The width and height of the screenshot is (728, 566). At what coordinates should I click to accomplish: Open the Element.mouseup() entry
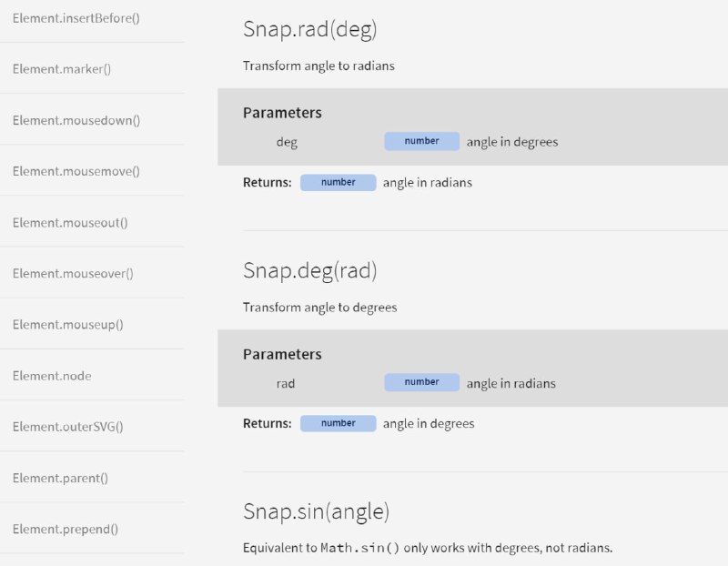[67, 325]
